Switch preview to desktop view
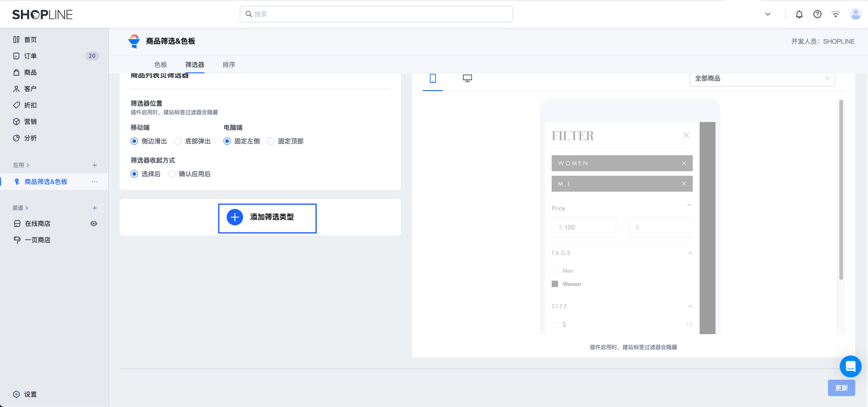Viewport: 868px width, 407px height. pyautogui.click(x=467, y=78)
